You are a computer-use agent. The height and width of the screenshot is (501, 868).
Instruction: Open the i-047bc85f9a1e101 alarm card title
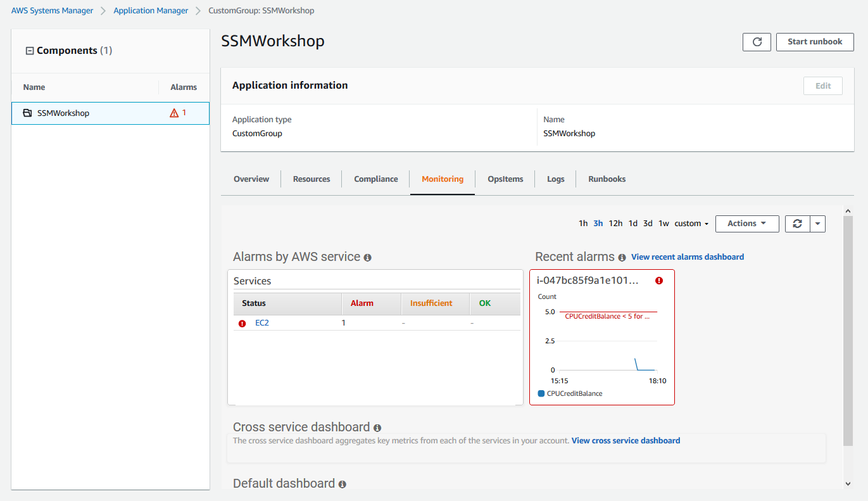coord(588,281)
